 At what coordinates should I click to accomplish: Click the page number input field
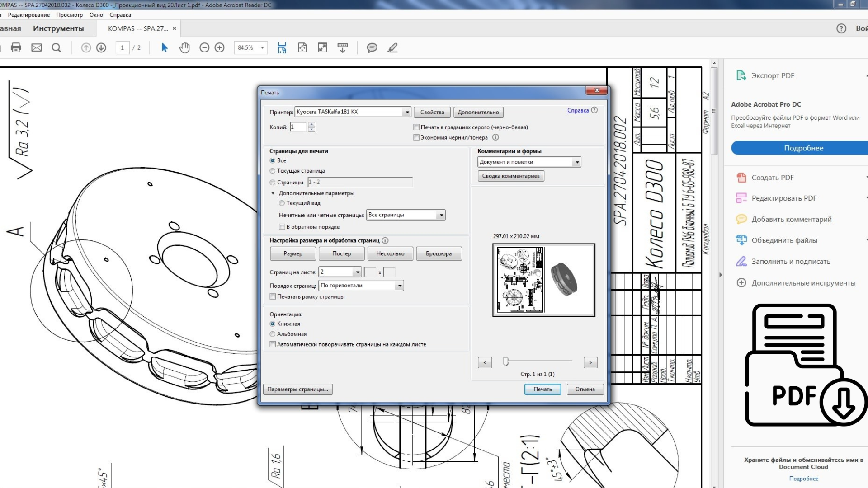[x=122, y=47]
